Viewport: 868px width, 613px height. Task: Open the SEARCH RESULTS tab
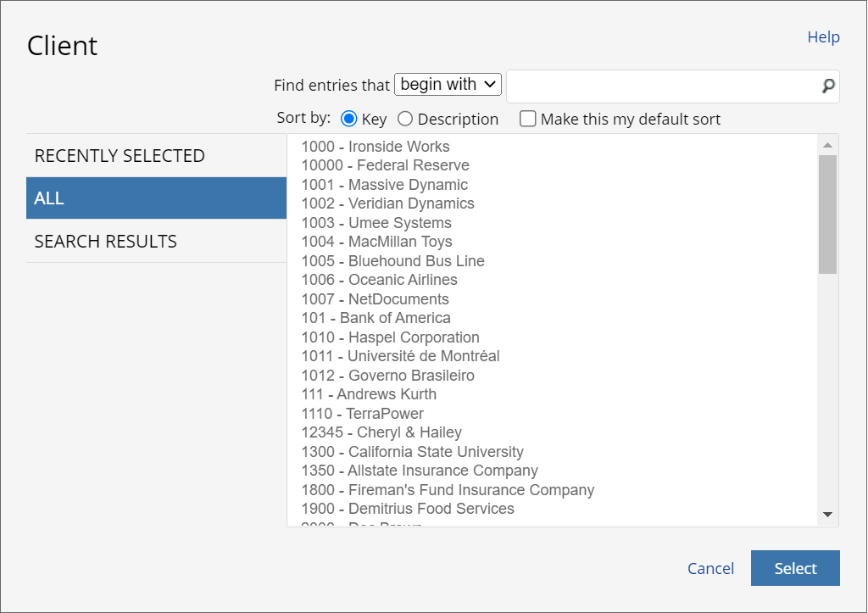[x=105, y=242]
